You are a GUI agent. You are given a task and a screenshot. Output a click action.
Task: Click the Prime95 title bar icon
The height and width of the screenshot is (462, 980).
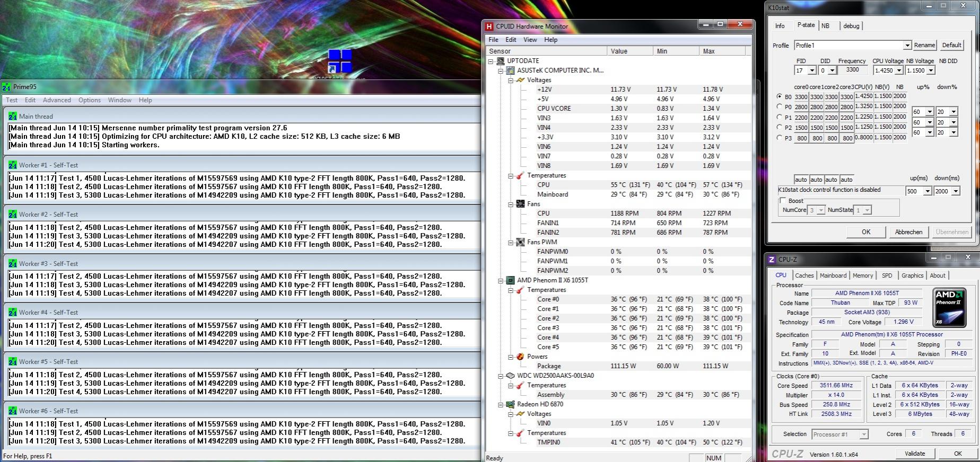click(6, 87)
